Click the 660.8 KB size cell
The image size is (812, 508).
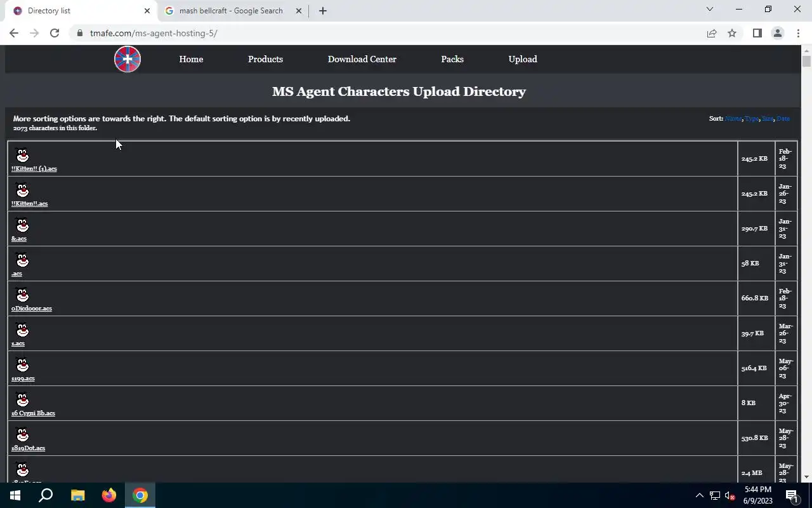pyautogui.click(x=756, y=298)
